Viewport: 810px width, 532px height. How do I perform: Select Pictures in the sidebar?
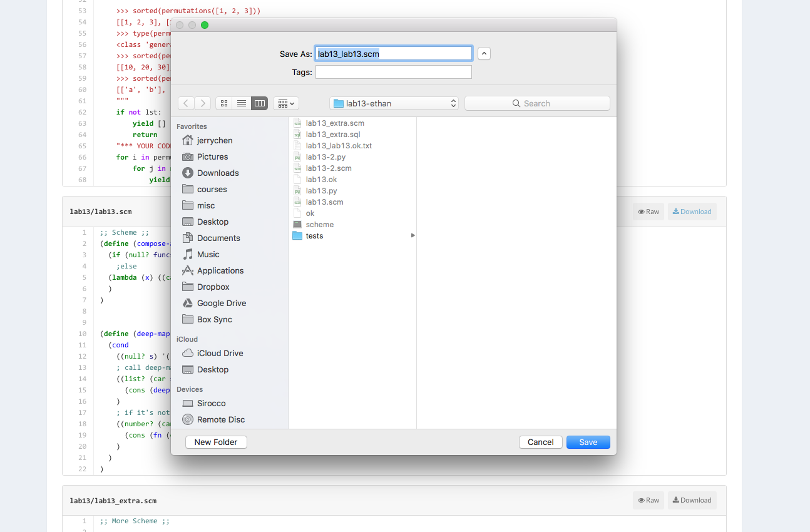[212, 156]
